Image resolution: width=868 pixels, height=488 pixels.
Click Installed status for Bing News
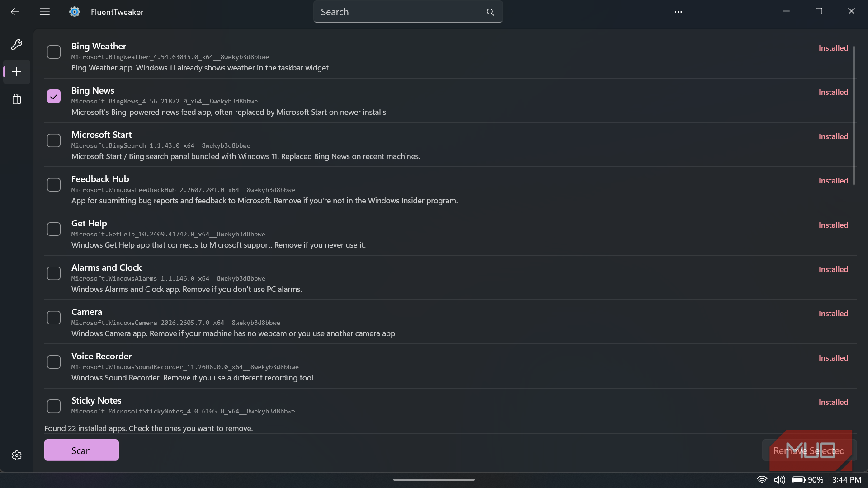[x=833, y=92]
